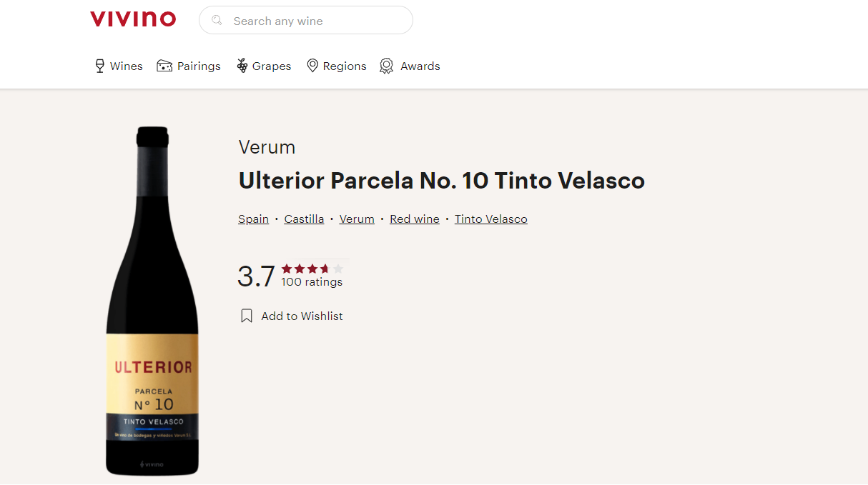This screenshot has width=868, height=485.
Task: Click the Vivino logo
Action: (x=133, y=19)
